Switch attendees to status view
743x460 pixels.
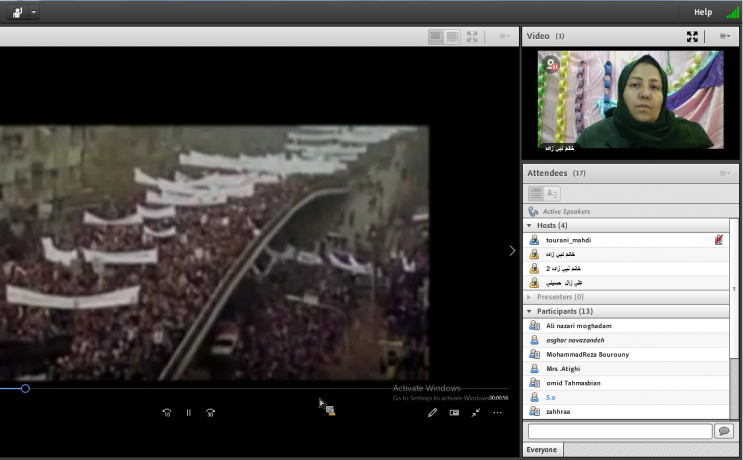(552, 193)
